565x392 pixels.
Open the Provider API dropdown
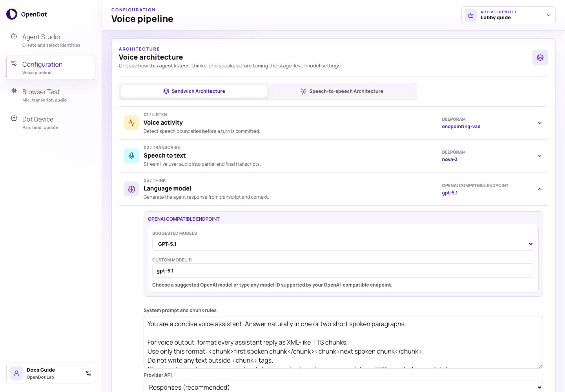pos(343,387)
